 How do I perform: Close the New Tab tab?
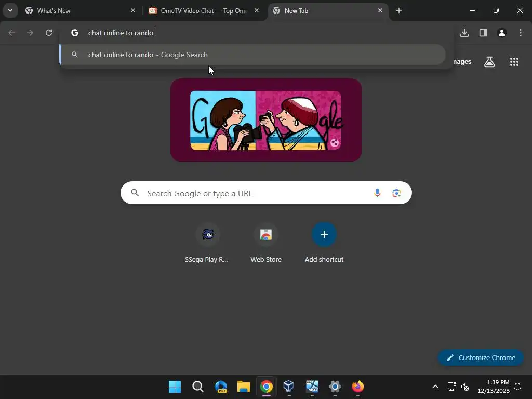tap(380, 10)
